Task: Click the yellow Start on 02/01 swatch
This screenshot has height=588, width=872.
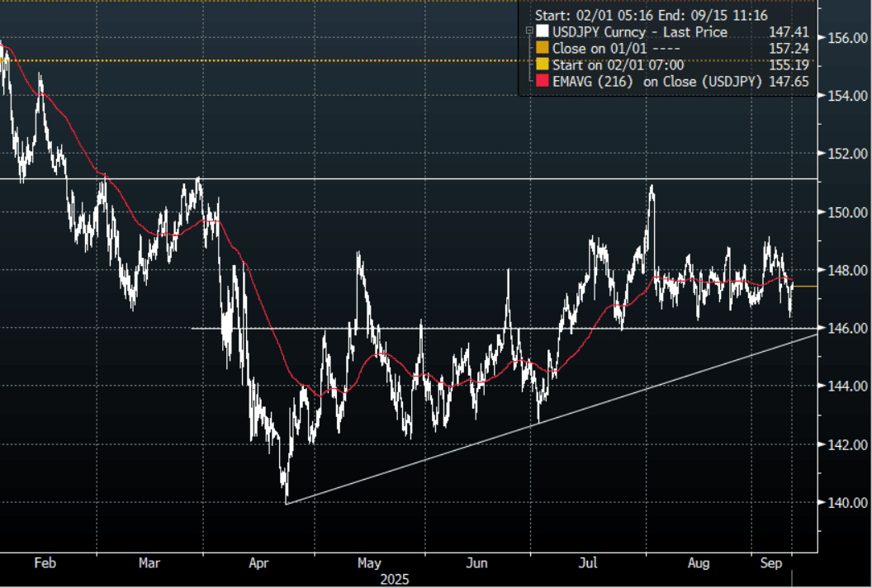Action: [x=543, y=65]
